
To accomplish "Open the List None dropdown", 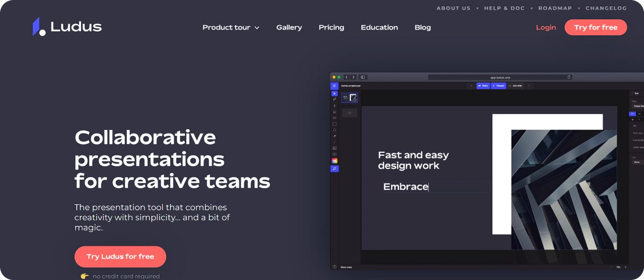I will coord(638,162).
